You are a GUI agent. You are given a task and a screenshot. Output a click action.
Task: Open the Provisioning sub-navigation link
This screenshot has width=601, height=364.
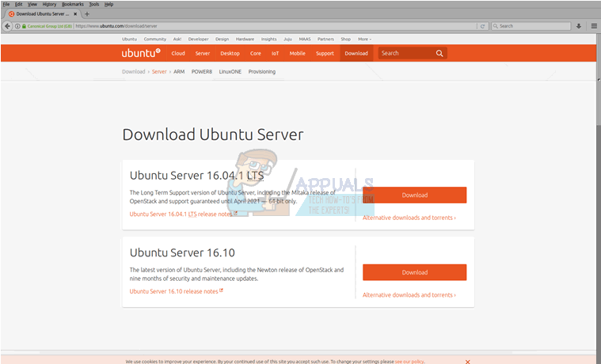click(262, 72)
